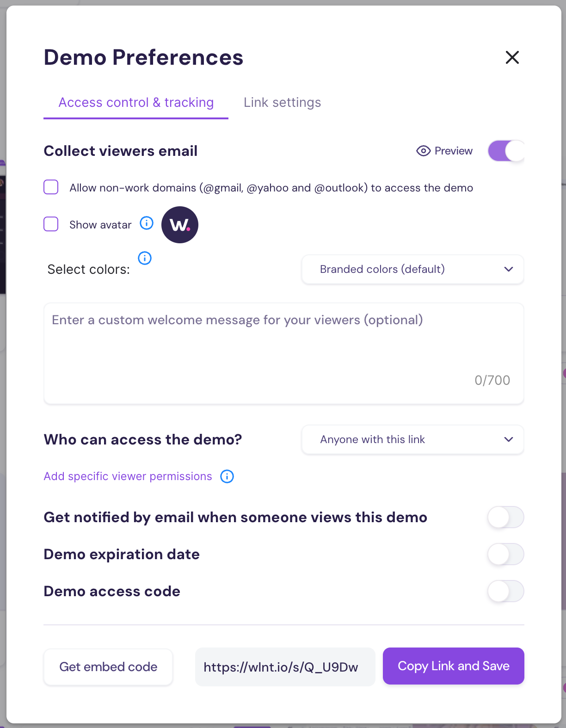The height and width of the screenshot is (728, 566).
Task: Turn off Collect viewers email toggle
Action: [506, 151]
